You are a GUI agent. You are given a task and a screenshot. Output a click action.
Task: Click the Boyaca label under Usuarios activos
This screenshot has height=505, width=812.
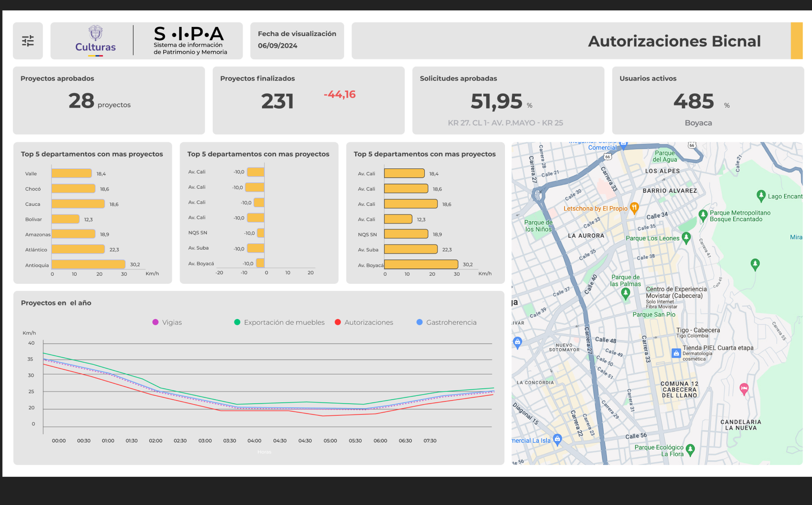[698, 123]
